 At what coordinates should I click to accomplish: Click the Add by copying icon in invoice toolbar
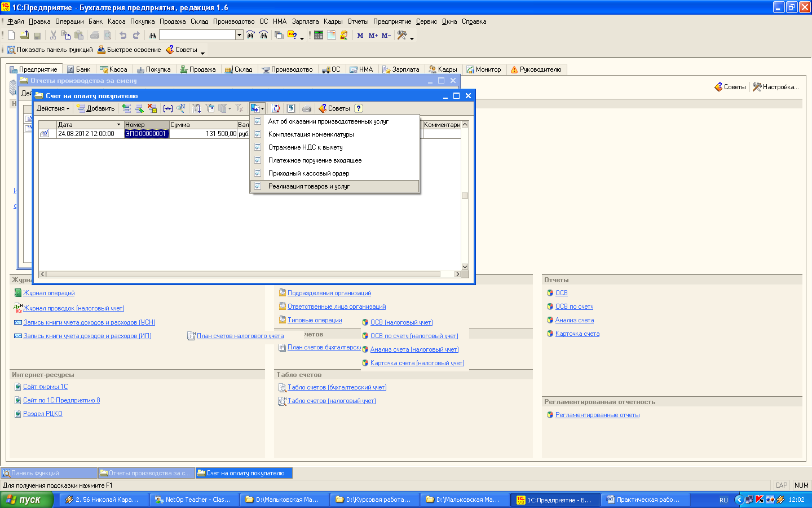tap(126, 108)
